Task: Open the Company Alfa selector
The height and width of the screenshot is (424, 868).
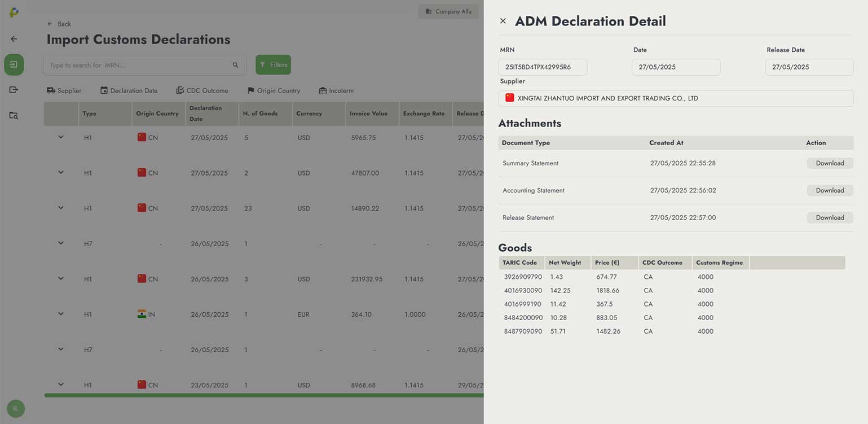Action: (x=448, y=11)
